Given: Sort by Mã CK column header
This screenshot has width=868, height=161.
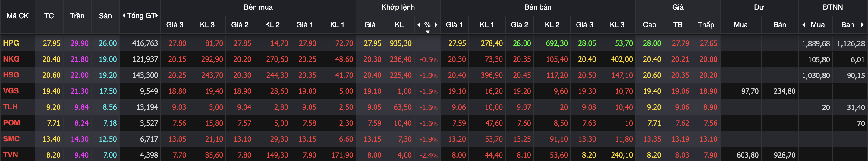Looking at the screenshot, I should [x=17, y=16].
